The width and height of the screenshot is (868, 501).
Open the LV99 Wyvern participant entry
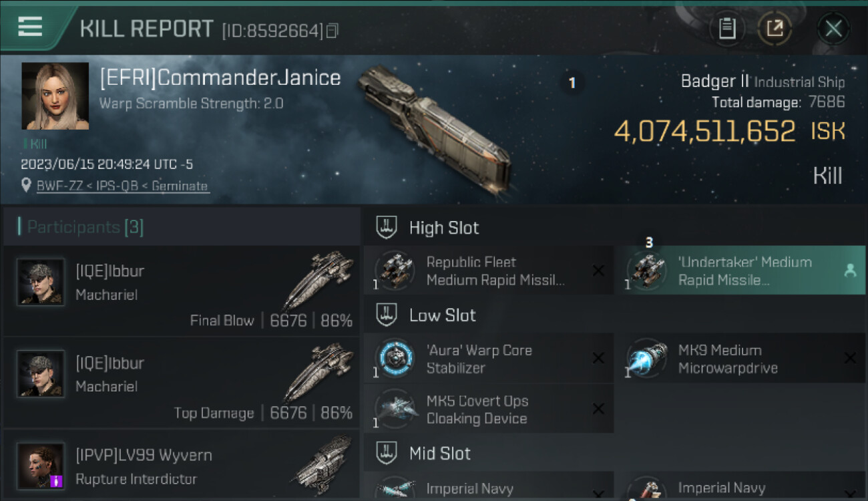tap(182, 466)
